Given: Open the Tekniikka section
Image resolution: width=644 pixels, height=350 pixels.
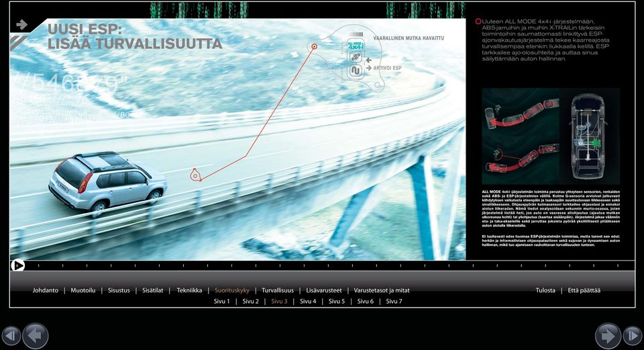Looking at the screenshot, I should tap(189, 290).
